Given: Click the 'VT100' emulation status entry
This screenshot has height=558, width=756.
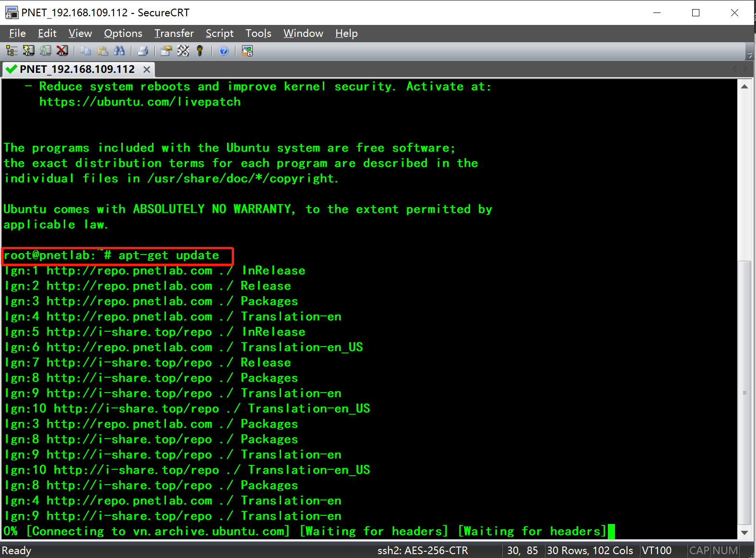Looking at the screenshot, I should click(657, 550).
